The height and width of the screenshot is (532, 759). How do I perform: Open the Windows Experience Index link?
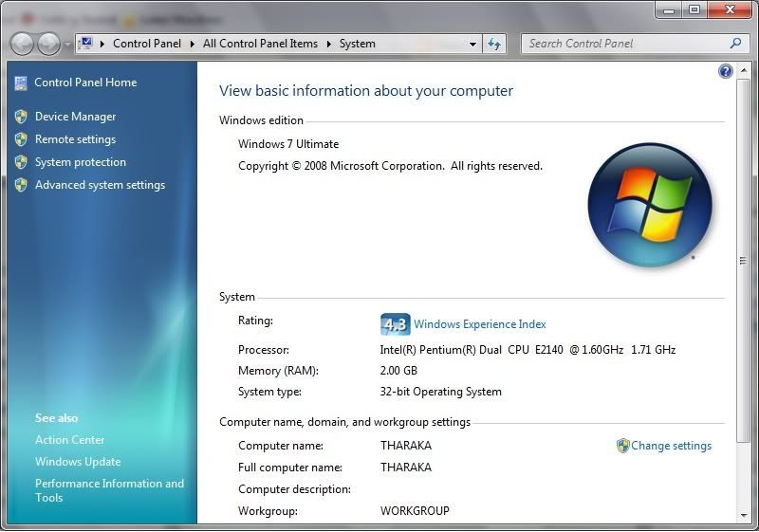pos(480,324)
